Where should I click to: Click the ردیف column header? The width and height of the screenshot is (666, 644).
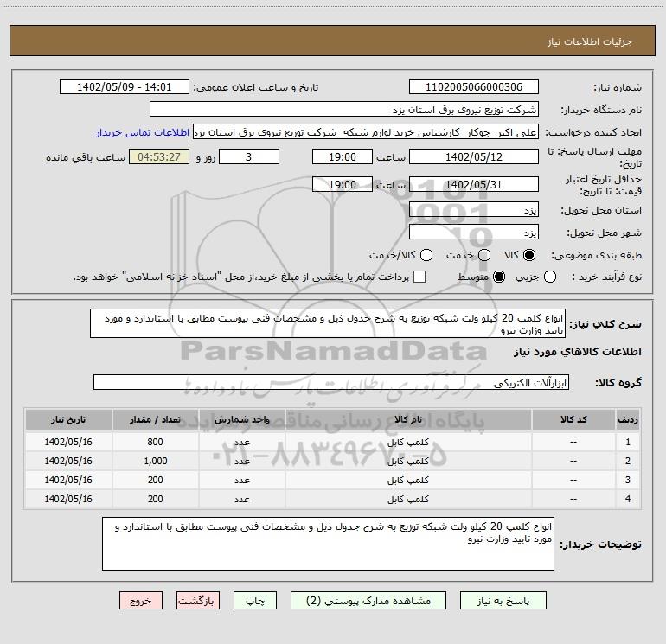[628, 420]
